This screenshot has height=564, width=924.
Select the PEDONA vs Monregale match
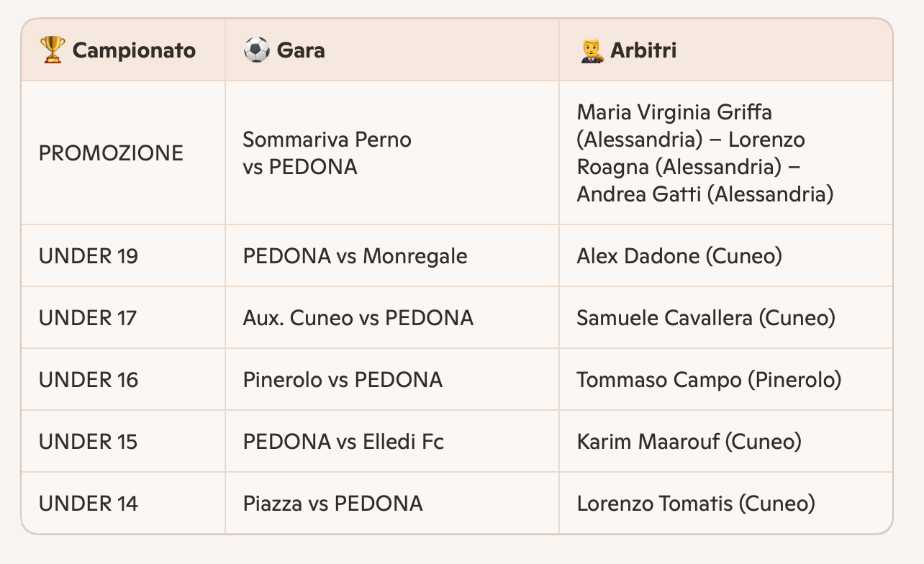[355, 256]
